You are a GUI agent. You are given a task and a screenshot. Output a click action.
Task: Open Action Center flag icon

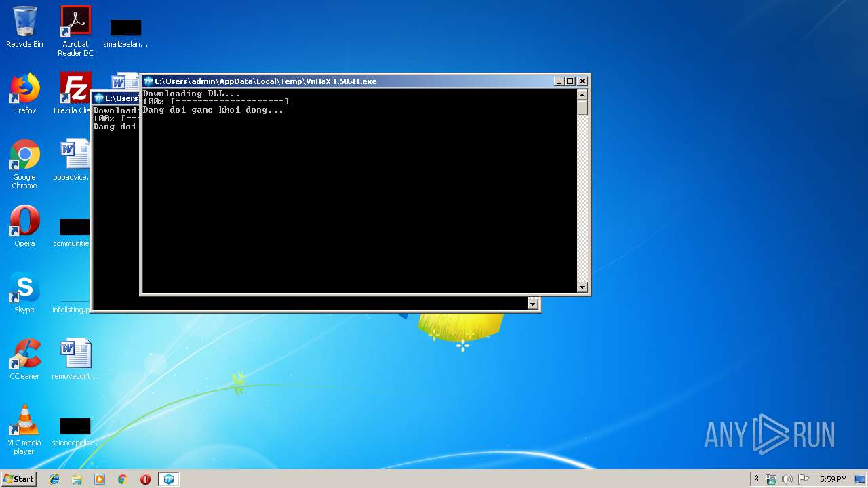click(804, 479)
